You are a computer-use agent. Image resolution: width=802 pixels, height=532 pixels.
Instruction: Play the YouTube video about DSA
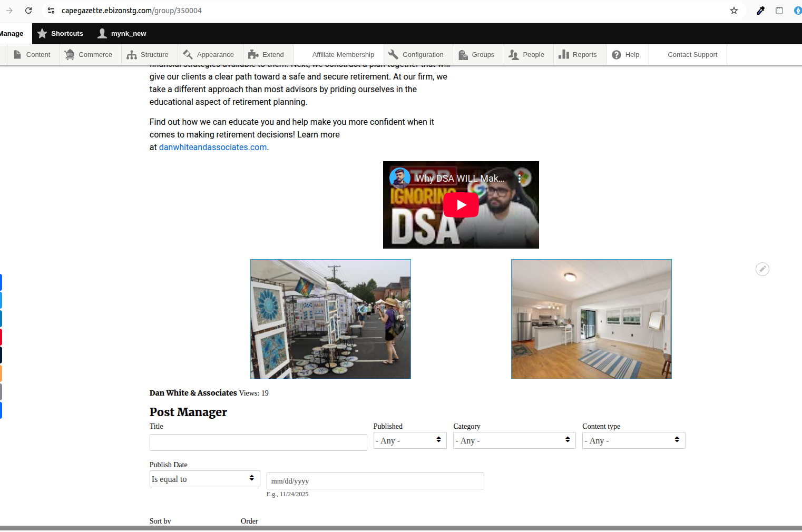461,205
